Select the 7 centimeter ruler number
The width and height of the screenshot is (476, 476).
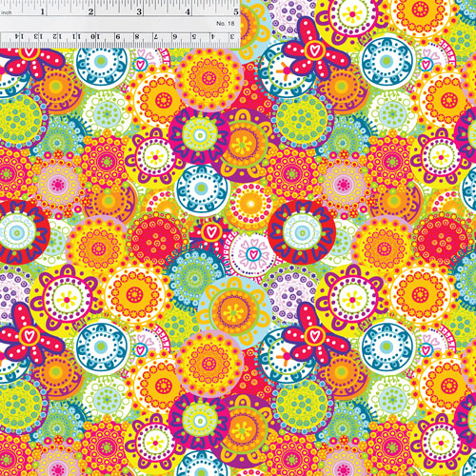(x=156, y=36)
